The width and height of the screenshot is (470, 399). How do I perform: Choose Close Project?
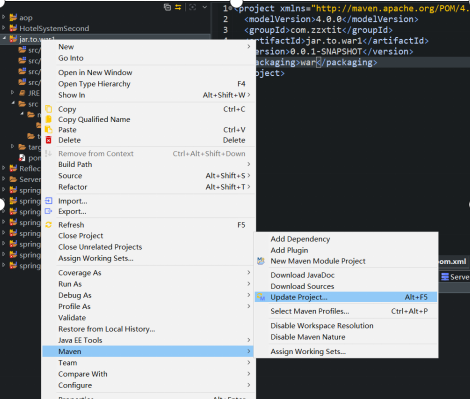[x=80, y=236]
